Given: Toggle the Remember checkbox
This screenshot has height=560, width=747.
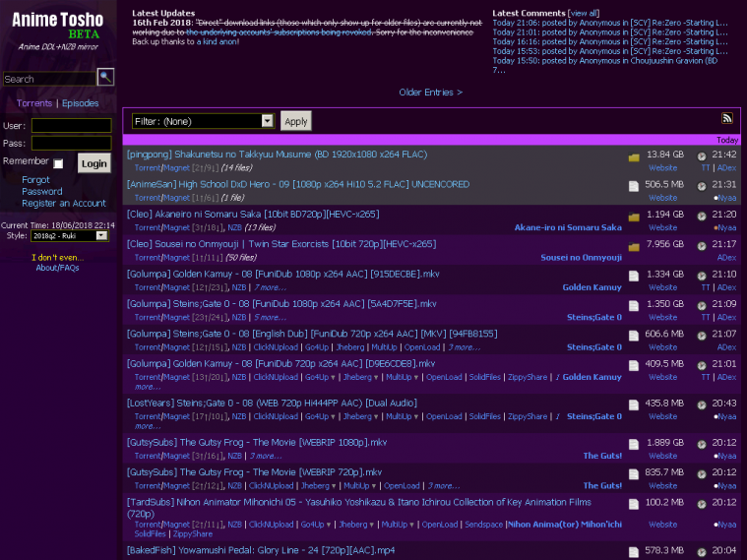Looking at the screenshot, I should click(58, 163).
